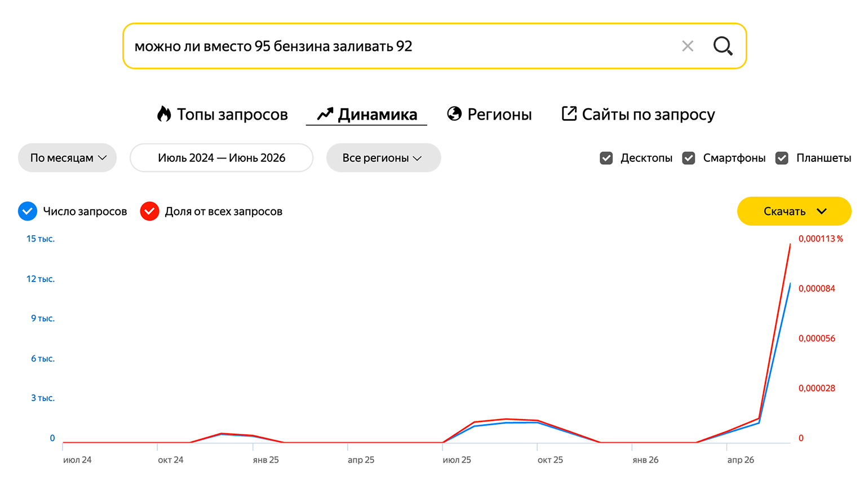Image resolution: width=868 pixels, height=497 pixels.
Task: Toggle the blue Число запросов series
Action: [28, 212]
